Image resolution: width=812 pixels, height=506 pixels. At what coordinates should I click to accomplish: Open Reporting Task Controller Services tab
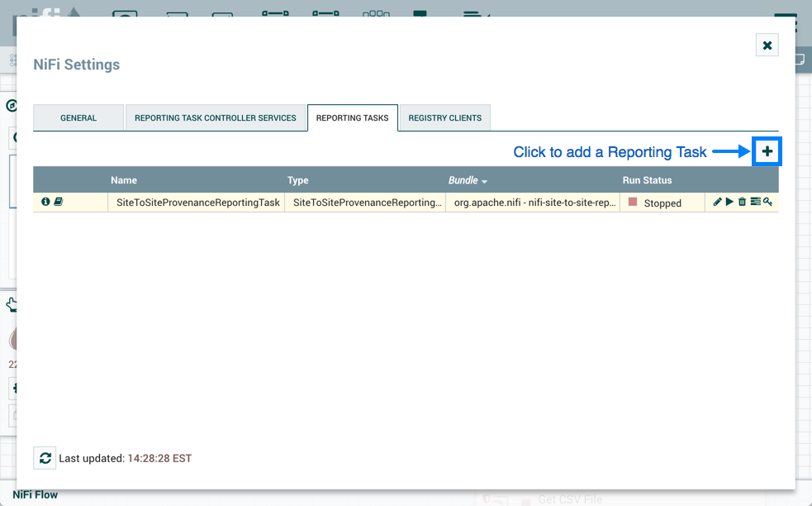pyautogui.click(x=215, y=118)
